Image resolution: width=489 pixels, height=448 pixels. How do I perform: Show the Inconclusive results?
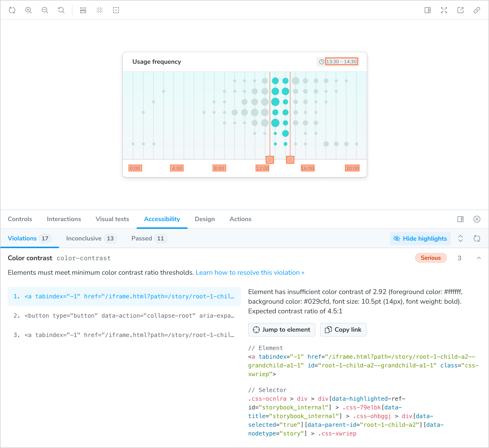(91, 238)
